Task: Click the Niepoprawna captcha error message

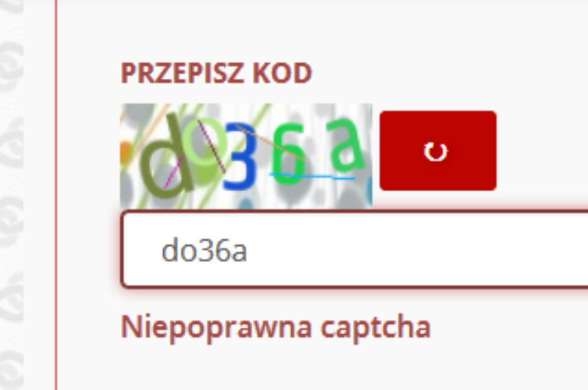Action: [x=276, y=327]
